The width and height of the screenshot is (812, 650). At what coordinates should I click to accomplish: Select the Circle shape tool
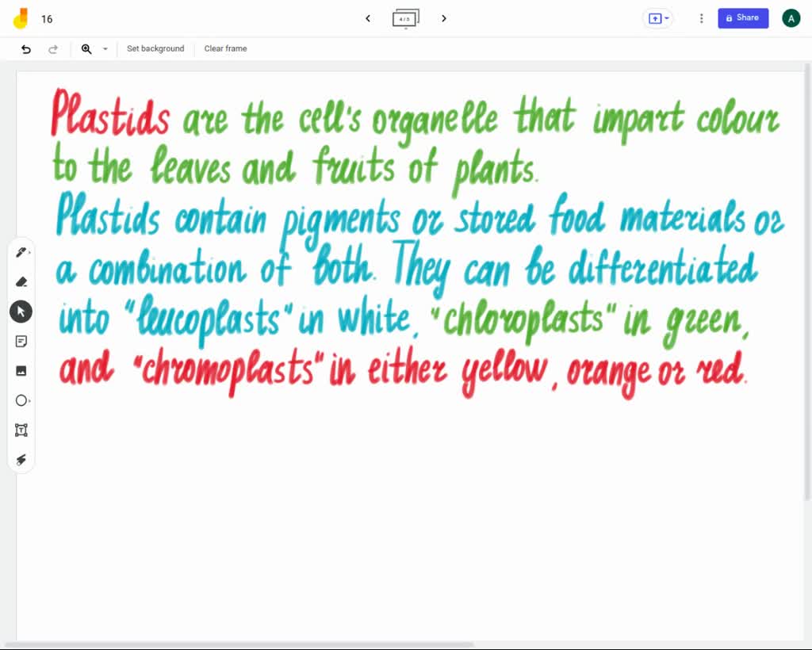(x=21, y=400)
